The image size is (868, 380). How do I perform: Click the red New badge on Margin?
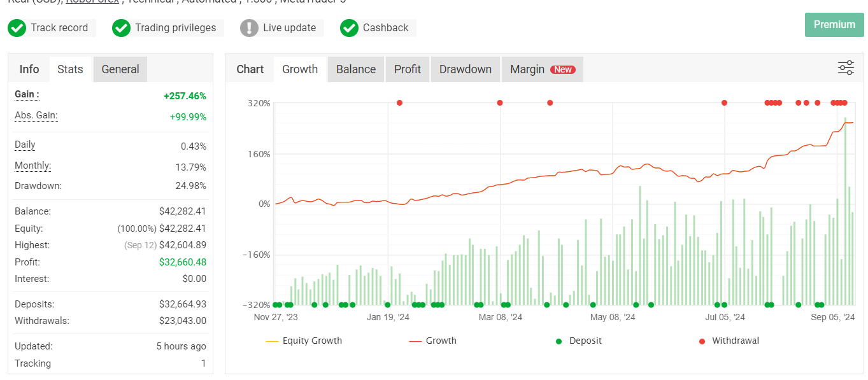[x=563, y=70]
